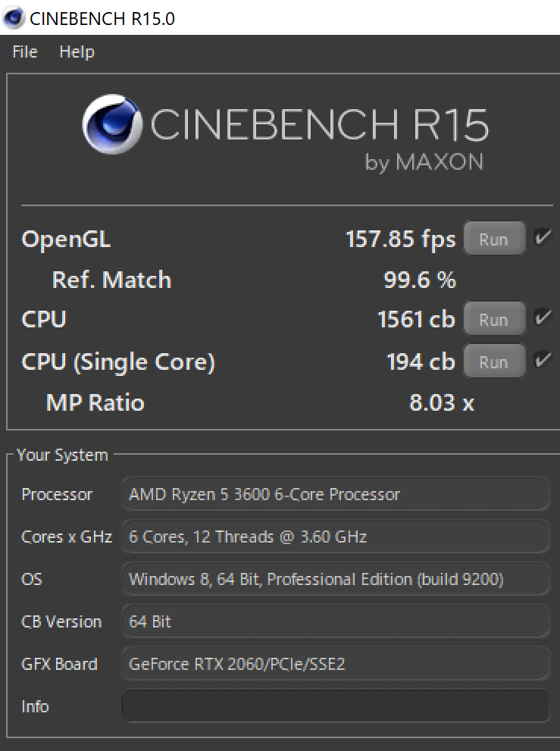Uncheck the OpenGL test checkbox
This screenshot has height=751, width=560.
pos(543,237)
